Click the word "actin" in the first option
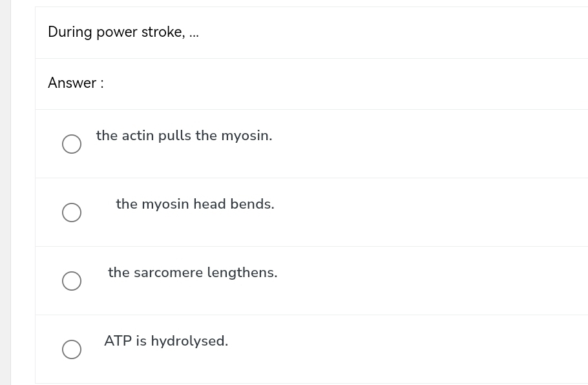Screen dimensions: 588x385 138,136
